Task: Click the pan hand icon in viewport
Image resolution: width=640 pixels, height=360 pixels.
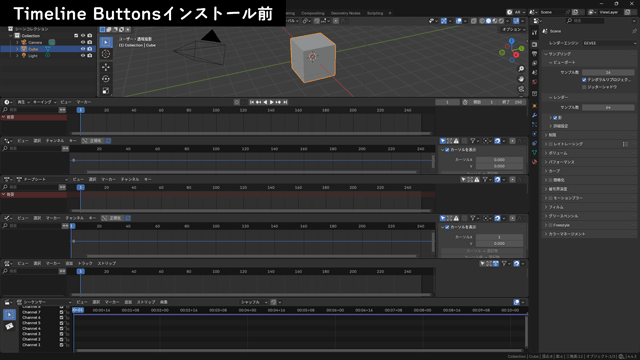Action: tap(521, 79)
